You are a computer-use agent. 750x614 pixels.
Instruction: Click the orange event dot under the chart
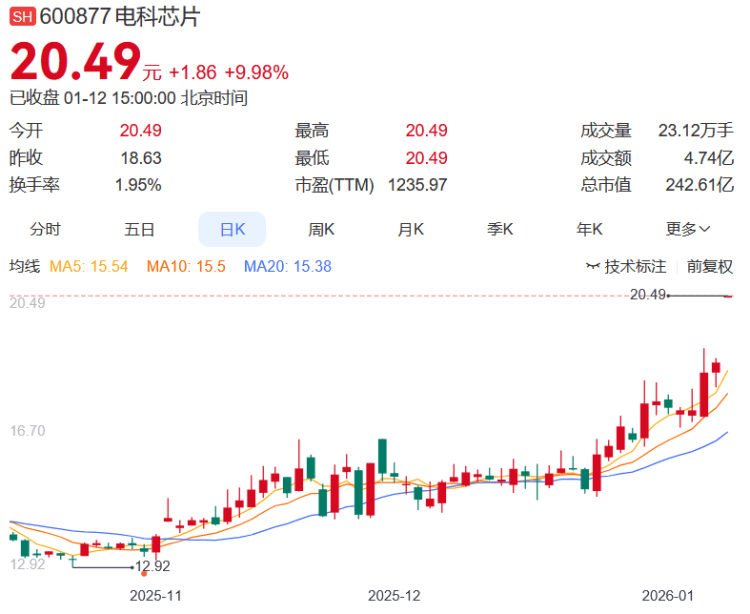(x=145, y=573)
